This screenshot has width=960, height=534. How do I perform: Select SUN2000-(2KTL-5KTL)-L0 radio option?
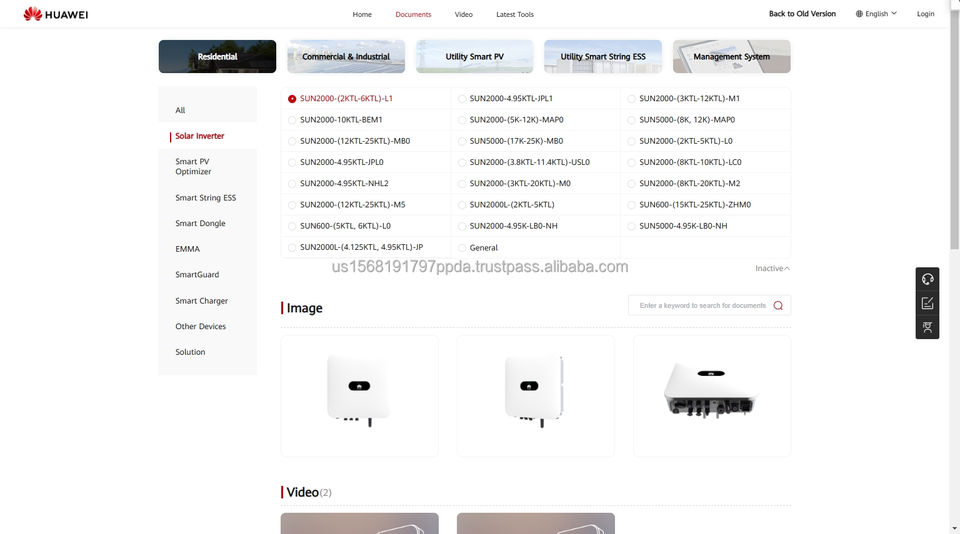click(631, 141)
